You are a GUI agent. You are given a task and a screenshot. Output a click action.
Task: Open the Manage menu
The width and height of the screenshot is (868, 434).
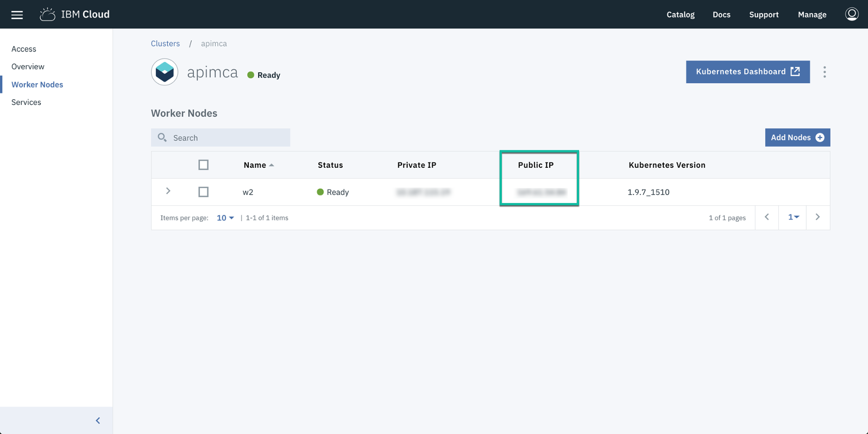coord(812,15)
